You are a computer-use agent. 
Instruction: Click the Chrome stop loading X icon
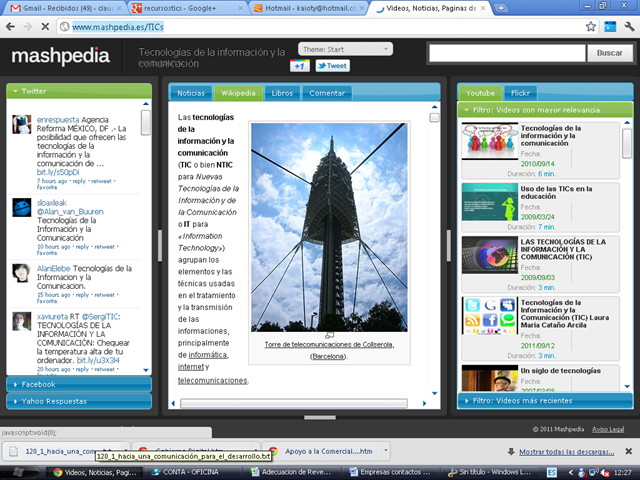click(x=45, y=27)
